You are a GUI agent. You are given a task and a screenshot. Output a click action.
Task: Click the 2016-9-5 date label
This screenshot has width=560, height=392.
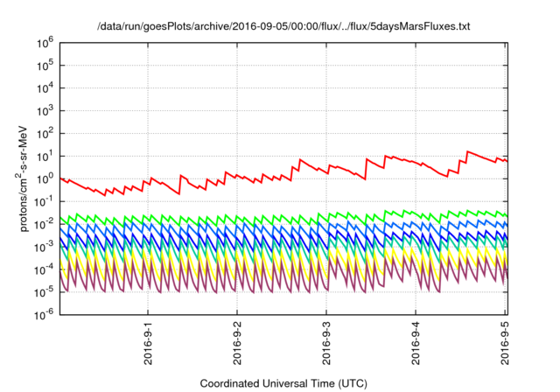[505, 343]
